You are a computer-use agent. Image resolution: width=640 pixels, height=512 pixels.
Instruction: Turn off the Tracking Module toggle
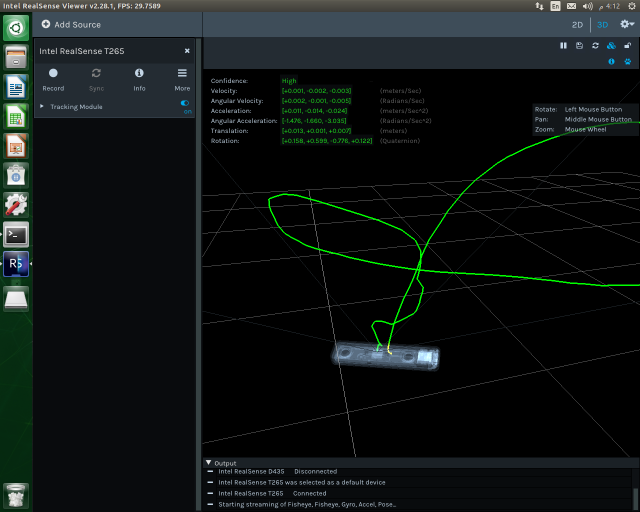click(x=185, y=103)
